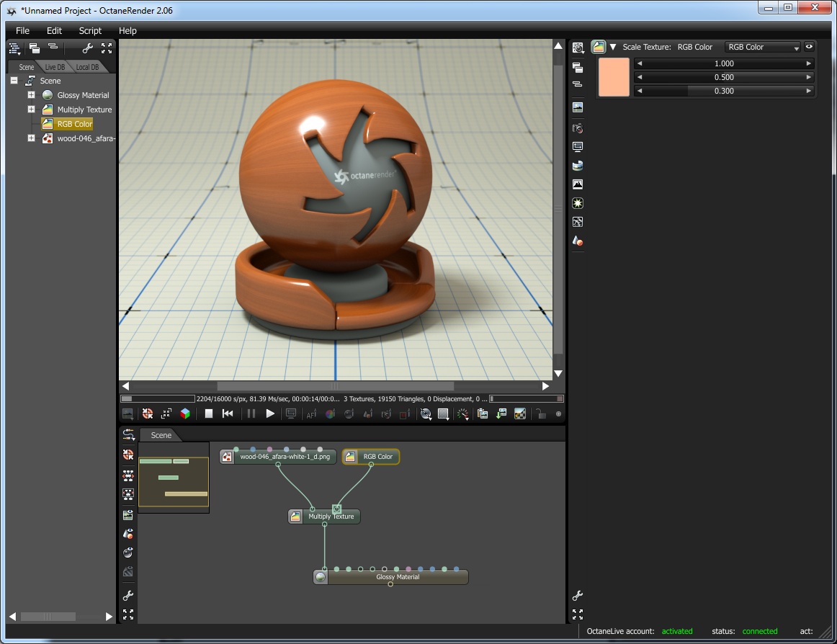837x644 pixels.
Task: Switch to the Live DB tab
Action: 55,67
